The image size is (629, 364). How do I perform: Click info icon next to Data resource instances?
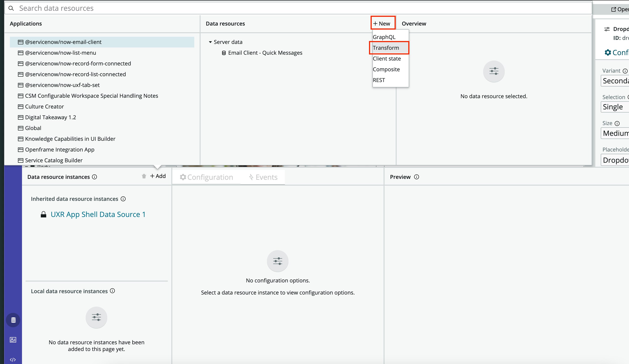(94, 177)
